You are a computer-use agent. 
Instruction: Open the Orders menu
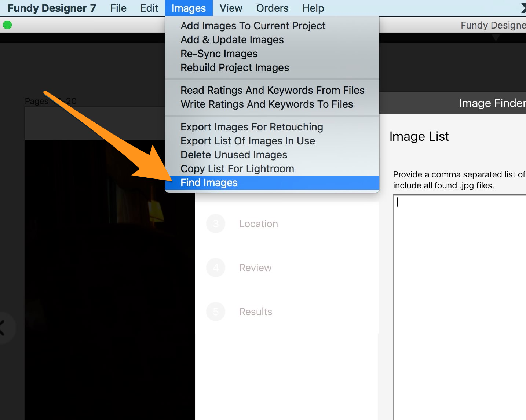point(272,8)
